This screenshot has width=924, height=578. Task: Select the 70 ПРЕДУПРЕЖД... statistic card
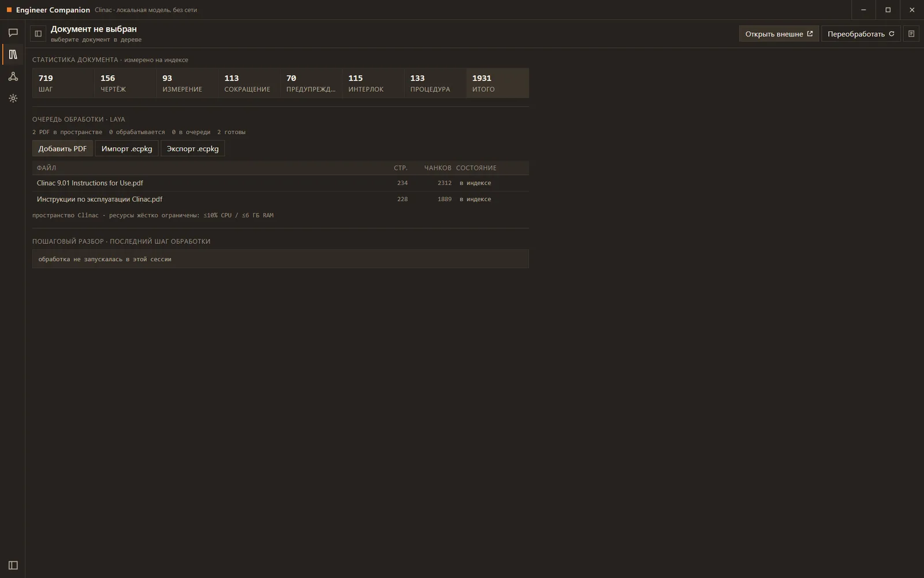[311, 83]
